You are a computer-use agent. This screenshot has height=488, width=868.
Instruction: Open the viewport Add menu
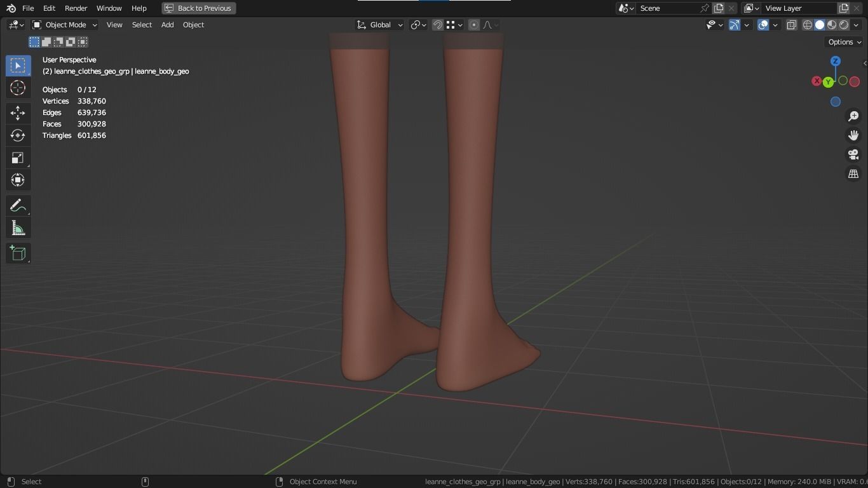pyautogui.click(x=167, y=25)
